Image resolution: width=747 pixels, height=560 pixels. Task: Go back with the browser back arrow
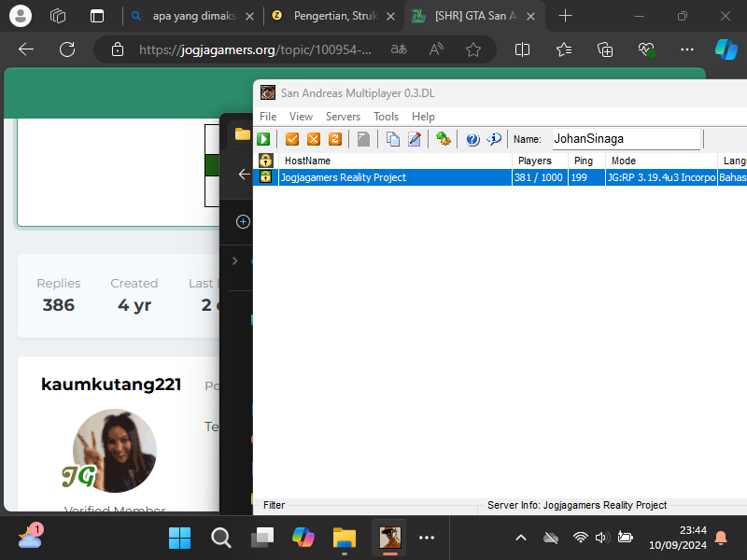click(x=26, y=49)
